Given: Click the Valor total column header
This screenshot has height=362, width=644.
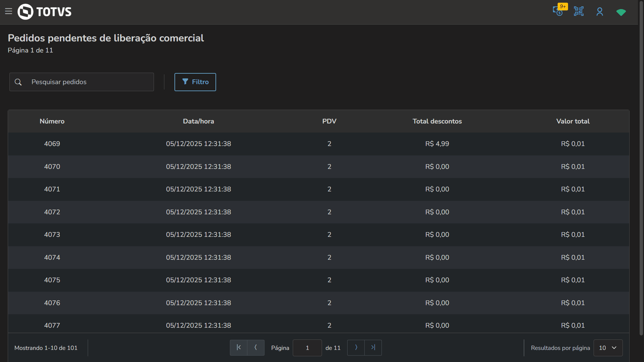Looking at the screenshot, I should point(573,121).
